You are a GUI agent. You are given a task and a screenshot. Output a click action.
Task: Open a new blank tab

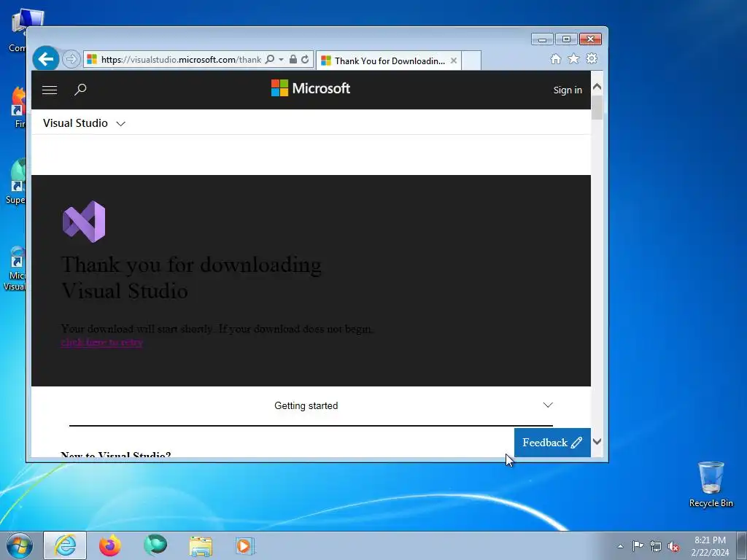click(471, 61)
